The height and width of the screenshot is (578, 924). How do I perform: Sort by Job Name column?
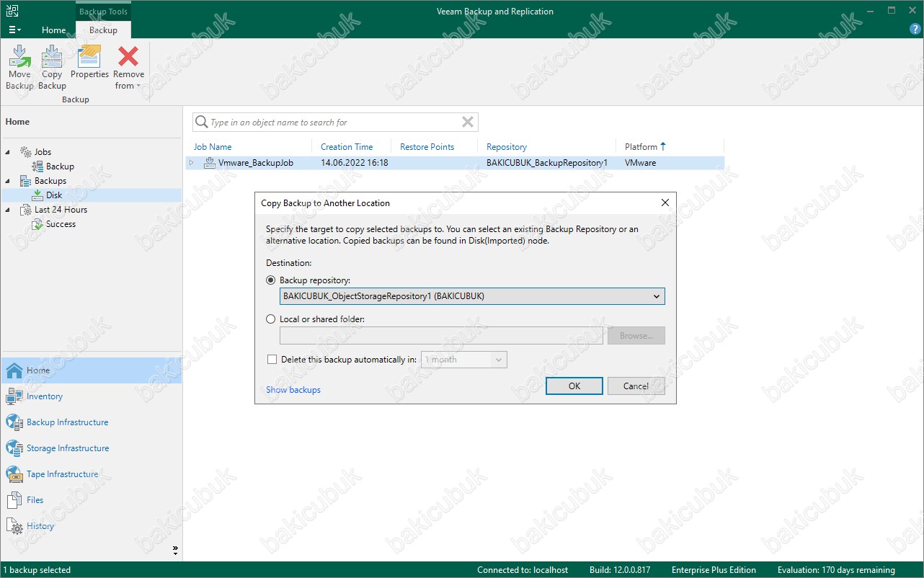(x=213, y=147)
